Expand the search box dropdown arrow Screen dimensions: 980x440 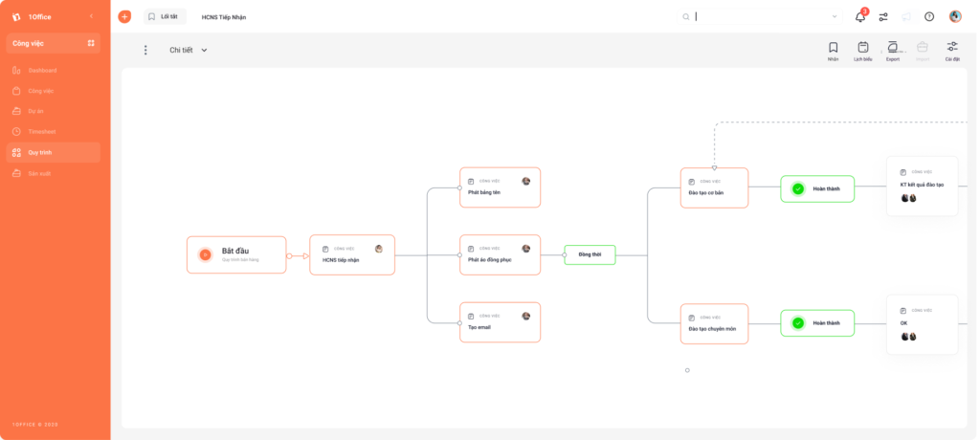point(835,17)
